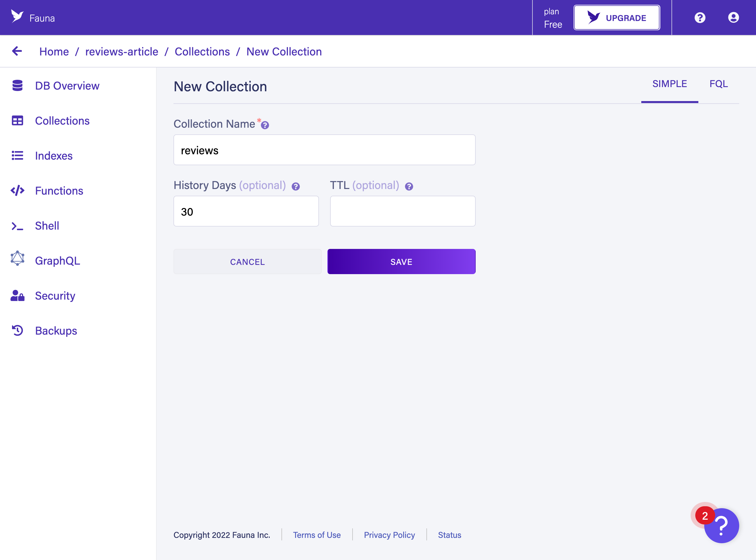Click the Fauna bird logo
The width and height of the screenshot is (756, 560).
tap(17, 16)
